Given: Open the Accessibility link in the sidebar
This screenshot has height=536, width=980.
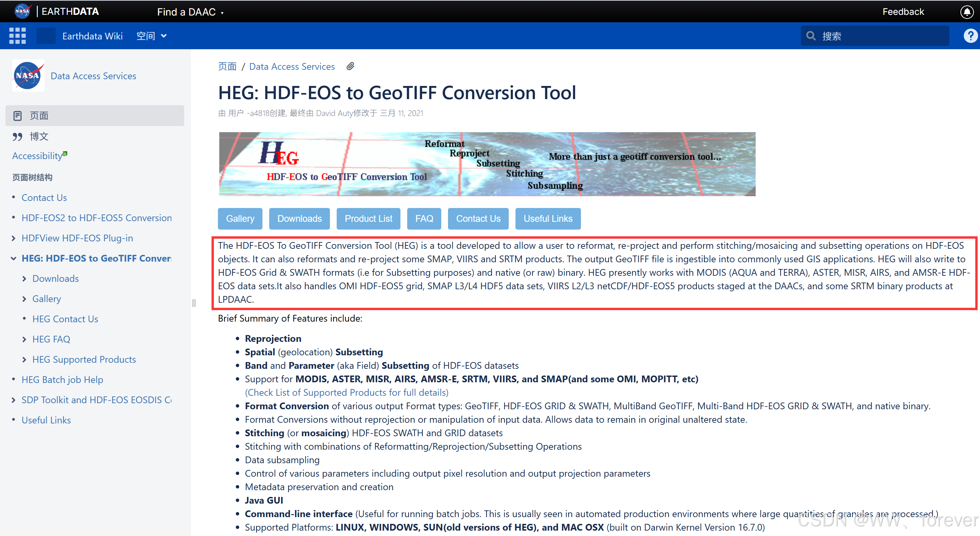Looking at the screenshot, I should tap(37, 155).
